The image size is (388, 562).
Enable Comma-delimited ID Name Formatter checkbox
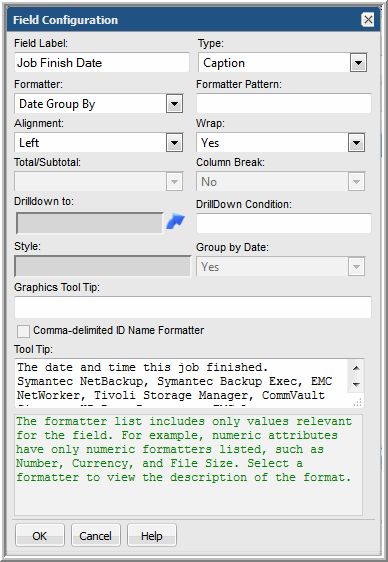(24, 331)
